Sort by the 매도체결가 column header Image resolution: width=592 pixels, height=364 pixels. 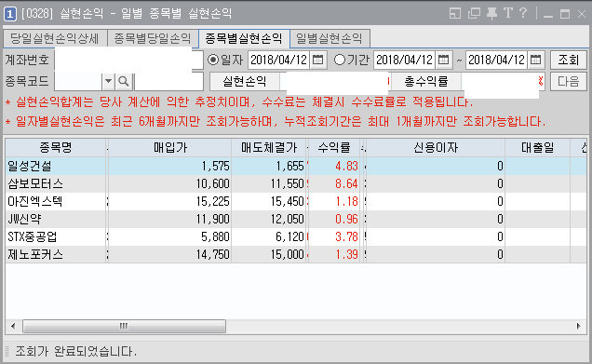tap(269, 148)
